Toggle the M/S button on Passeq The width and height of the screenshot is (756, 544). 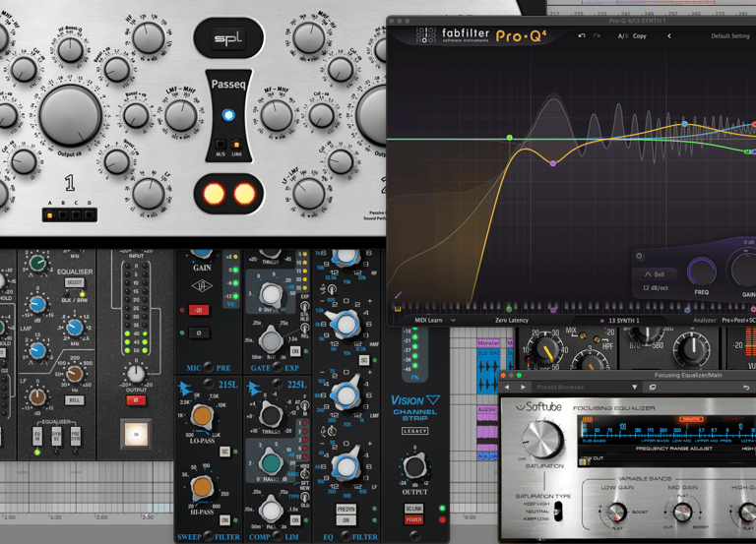[x=220, y=144]
